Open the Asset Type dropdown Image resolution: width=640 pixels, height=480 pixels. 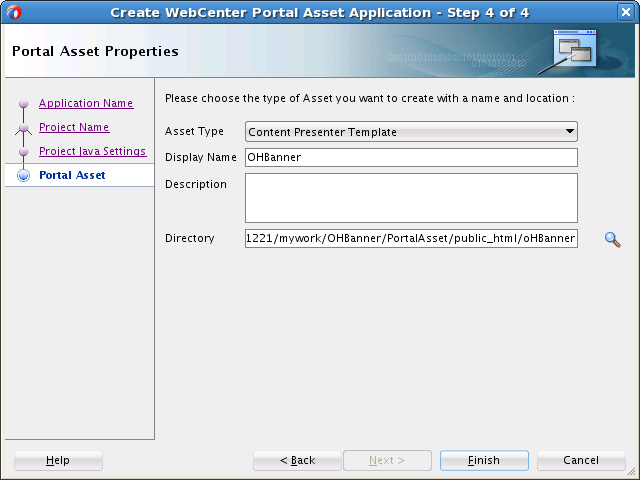tap(411, 131)
